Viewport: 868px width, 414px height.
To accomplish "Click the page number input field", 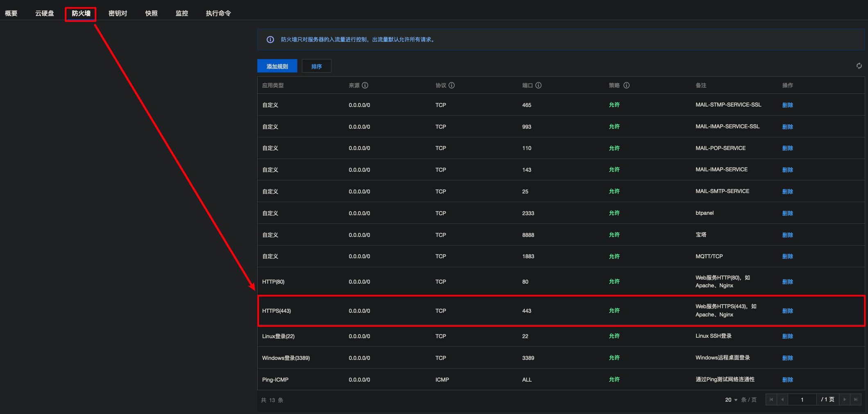I will pos(802,400).
